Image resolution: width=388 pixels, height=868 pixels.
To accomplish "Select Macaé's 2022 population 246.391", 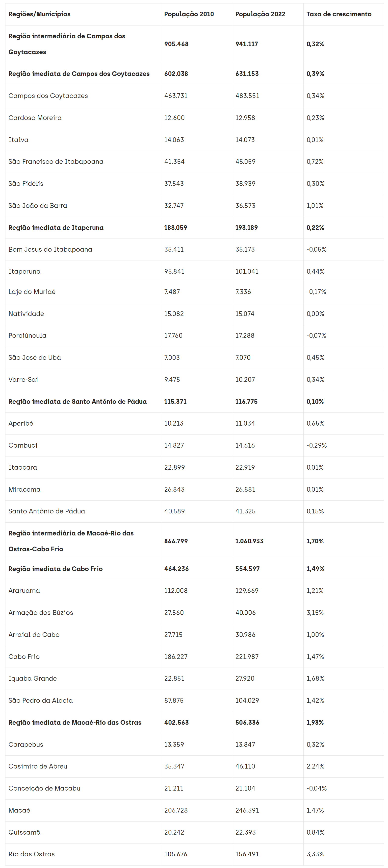I will tap(247, 810).
